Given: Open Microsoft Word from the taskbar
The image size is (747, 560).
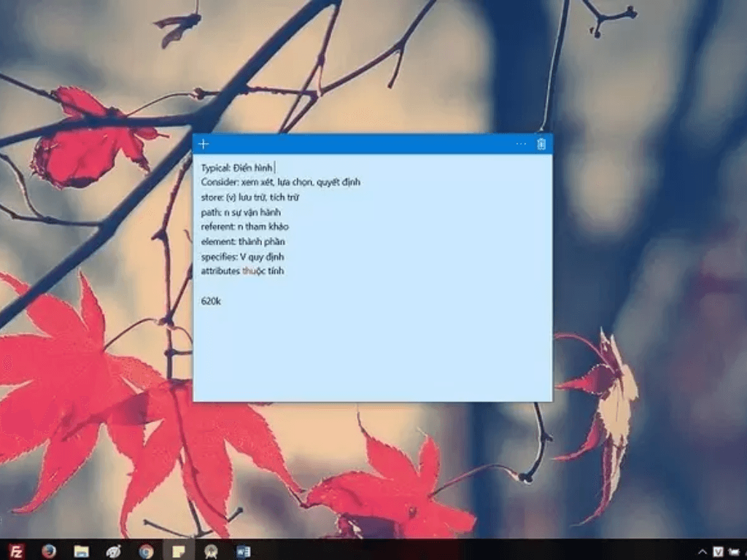Looking at the screenshot, I should tap(243, 551).
